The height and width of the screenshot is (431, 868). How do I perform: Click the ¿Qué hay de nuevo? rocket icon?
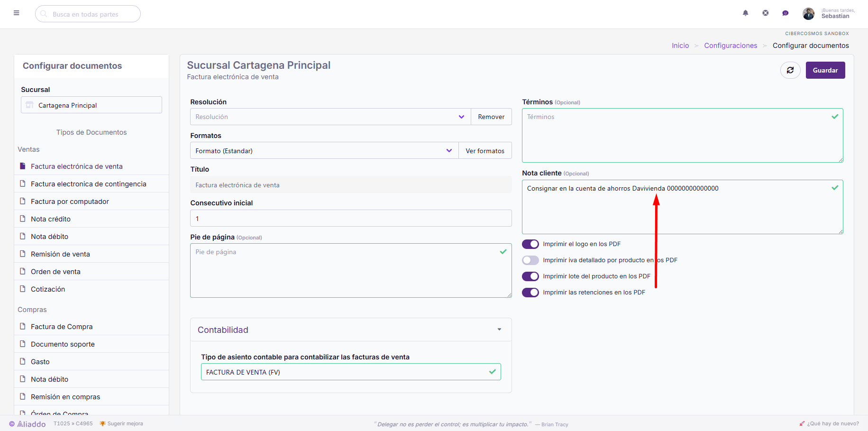[802, 423]
